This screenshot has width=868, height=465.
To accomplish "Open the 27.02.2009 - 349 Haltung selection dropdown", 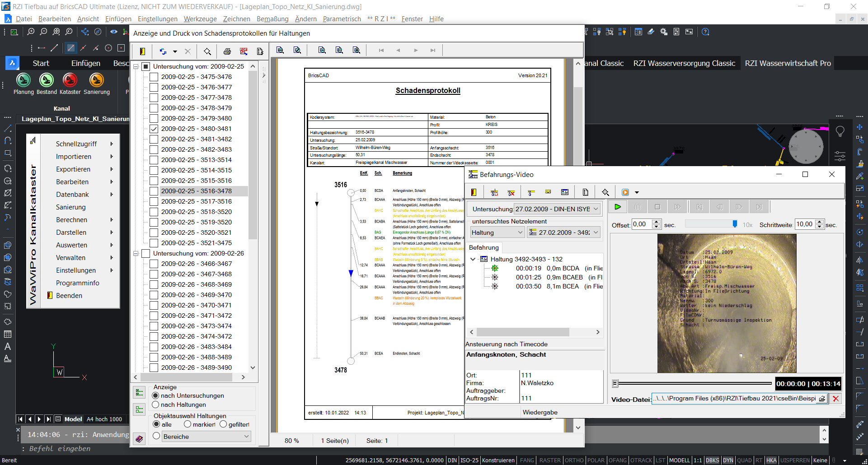I will point(563,232).
